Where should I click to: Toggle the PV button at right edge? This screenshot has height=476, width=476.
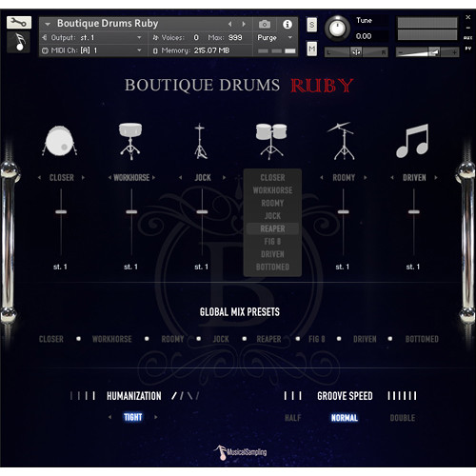pos(467,49)
